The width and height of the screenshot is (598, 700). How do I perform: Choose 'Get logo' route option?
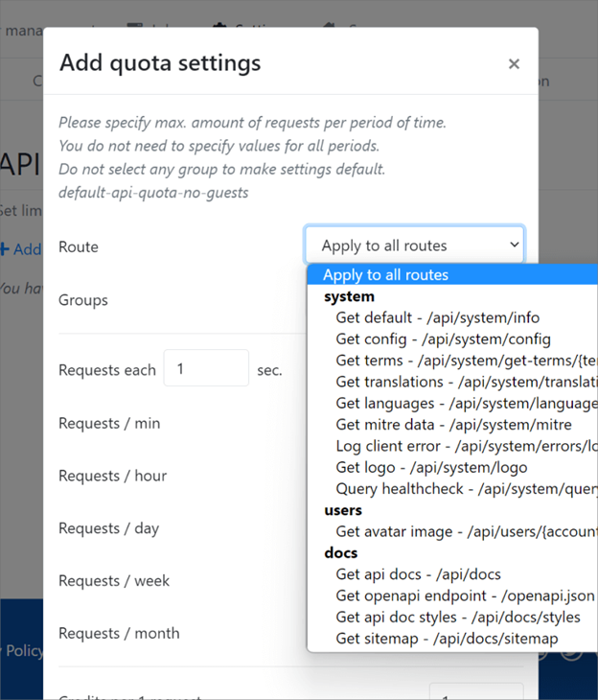(x=431, y=468)
